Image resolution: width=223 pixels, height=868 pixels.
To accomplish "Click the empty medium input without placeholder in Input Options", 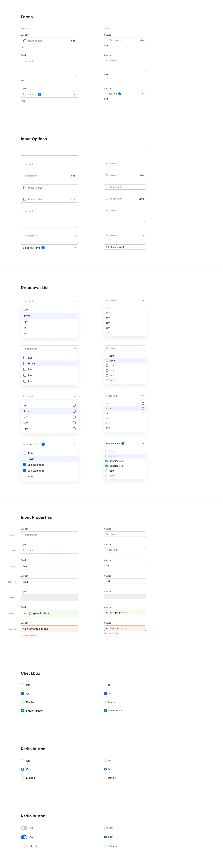I will tap(49, 152).
